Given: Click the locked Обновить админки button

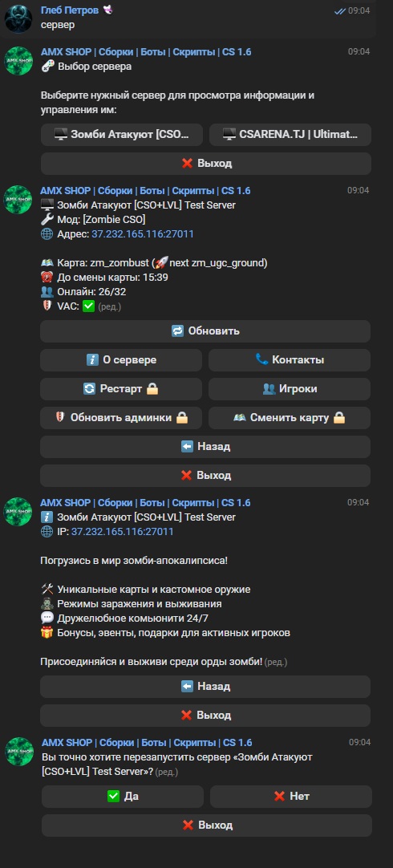Looking at the screenshot, I should pyautogui.click(x=121, y=418).
